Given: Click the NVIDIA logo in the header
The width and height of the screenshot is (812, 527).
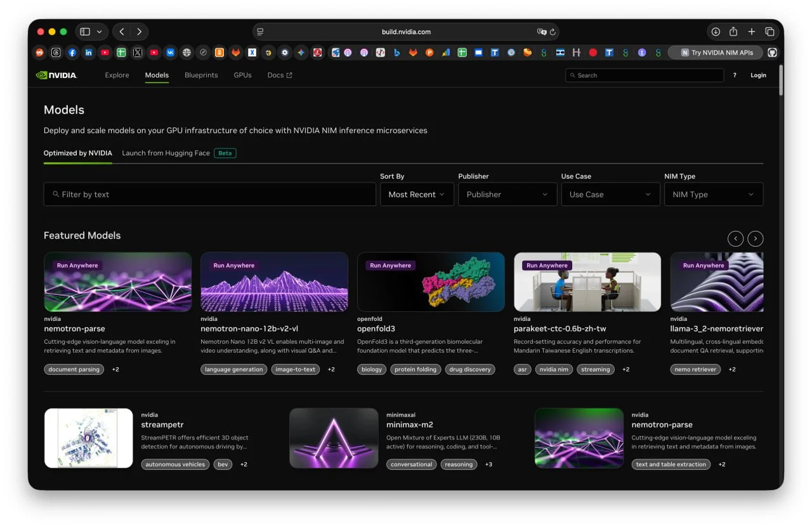Looking at the screenshot, I should [x=56, y=75].
